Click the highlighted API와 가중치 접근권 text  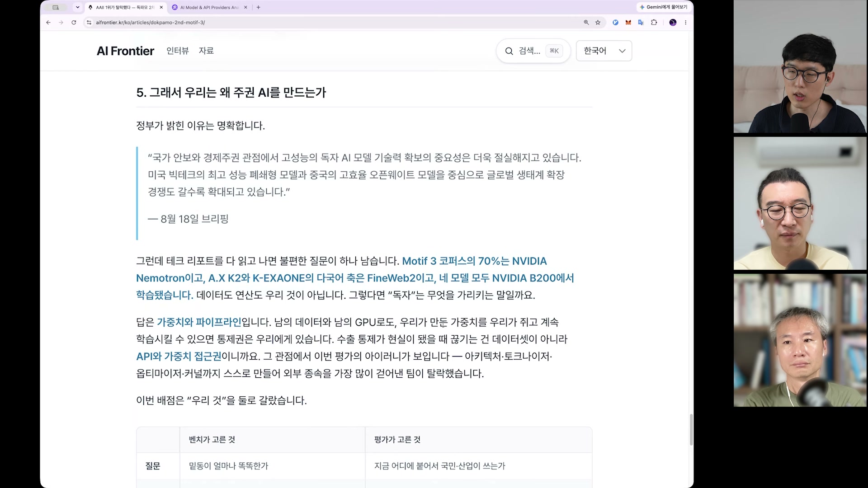click(x=179, y=357)
